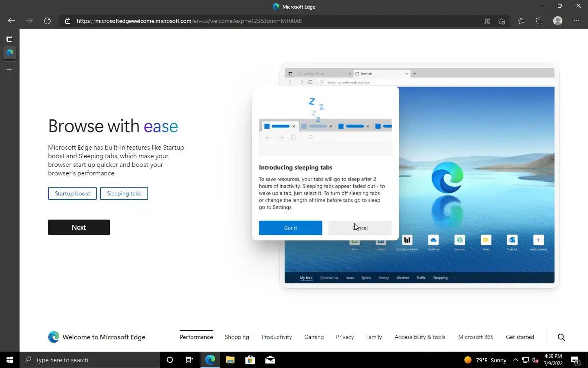Image resolution: width=588 pixels, height=368 pixels.
Task: Open the user profile menu
Action: coord(558,21)
